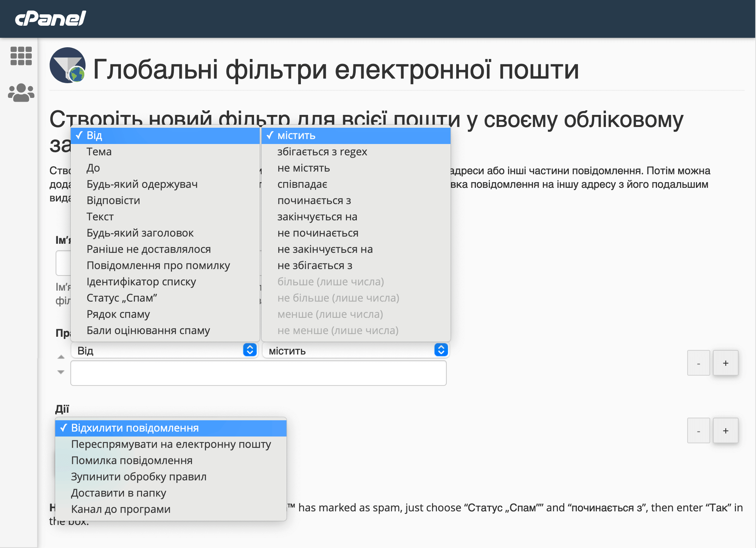
Task: Move rule up with the up arrow
Action: point(61,357)
